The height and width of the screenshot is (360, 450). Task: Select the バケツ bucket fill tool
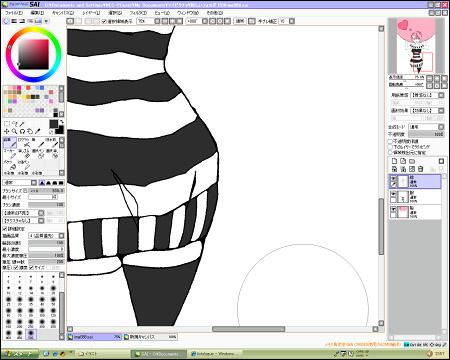tap(10, 165)
